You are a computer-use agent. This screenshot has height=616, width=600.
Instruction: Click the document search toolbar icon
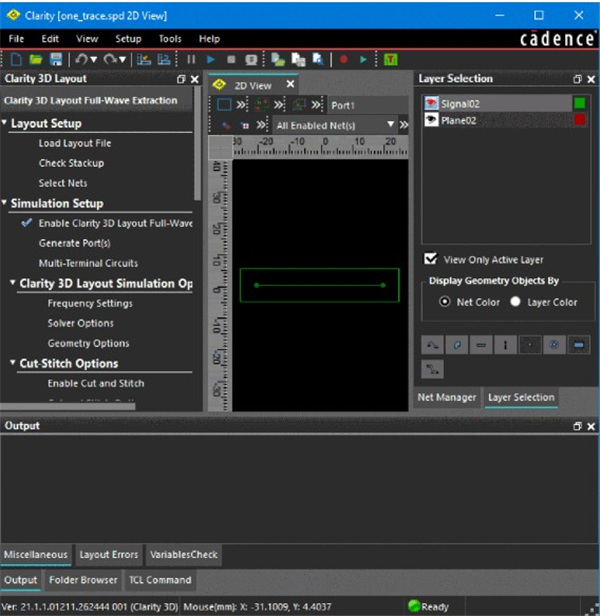[317, 60]
